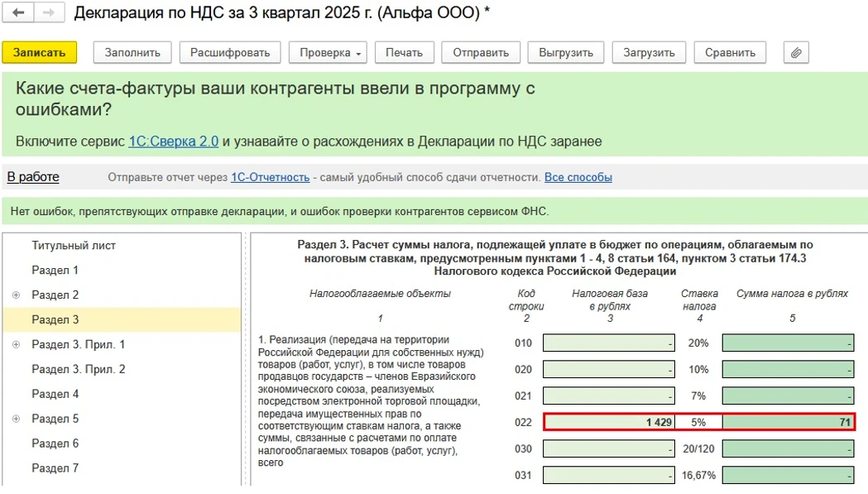The height and width of the screenshot is (494, 868).
Task: Click the back navigation arrow icon
Action: (x=18, y=13)
